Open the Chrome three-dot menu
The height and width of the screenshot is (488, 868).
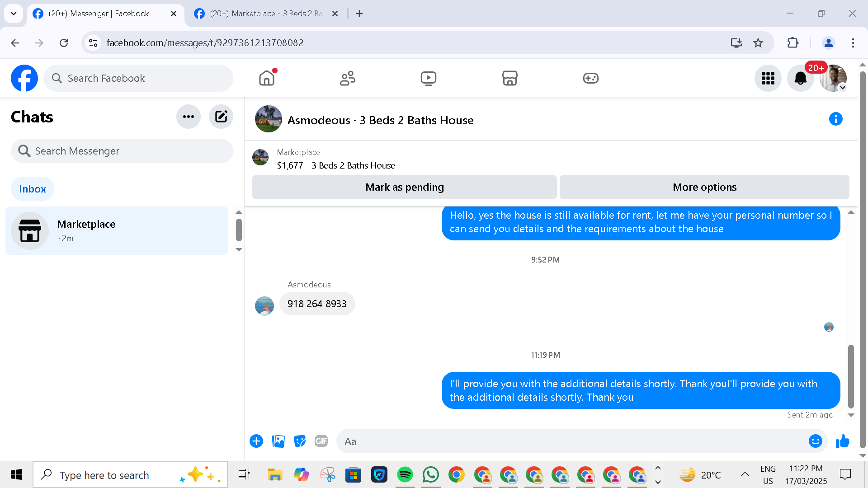tap(853, 43)
